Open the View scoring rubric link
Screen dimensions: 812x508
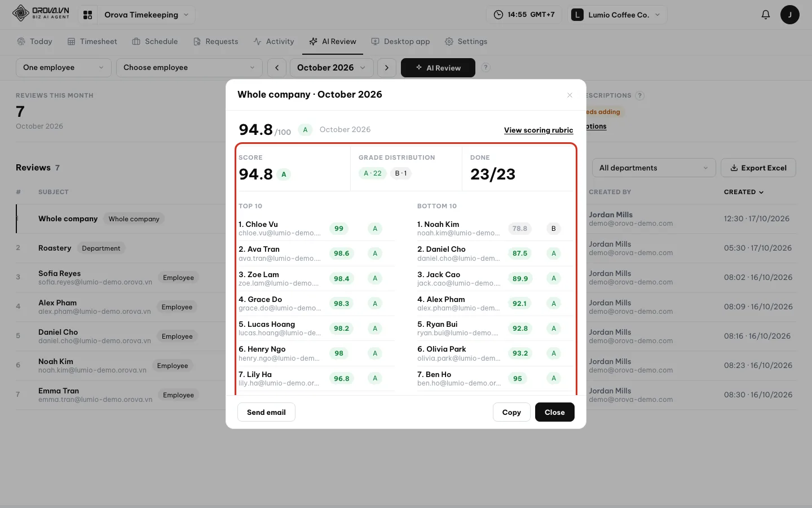539,130
